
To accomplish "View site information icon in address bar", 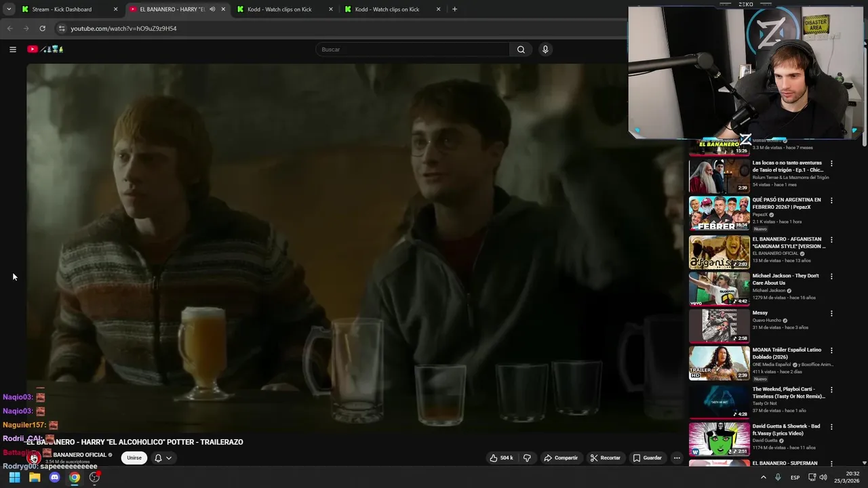I will click(x=62, y=28).
